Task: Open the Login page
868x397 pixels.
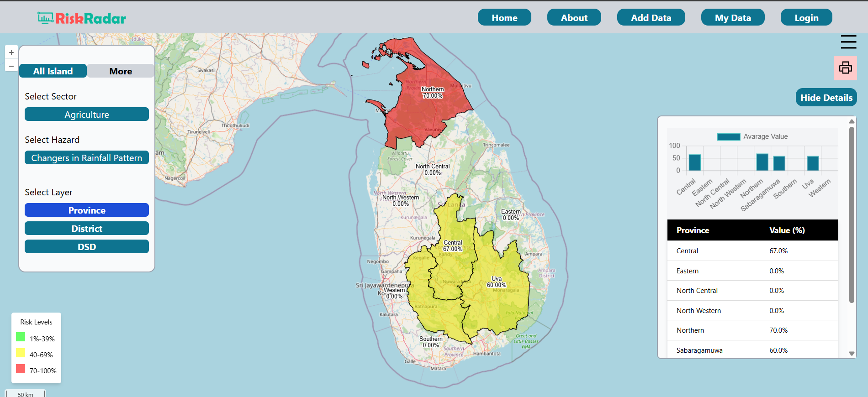Action: tap(806, 18)
